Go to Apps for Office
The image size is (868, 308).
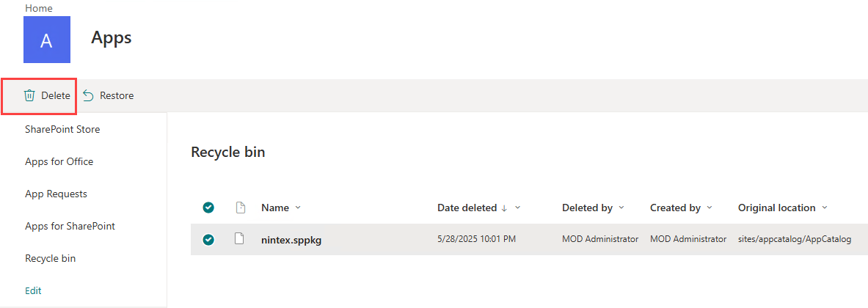[59, 161]
